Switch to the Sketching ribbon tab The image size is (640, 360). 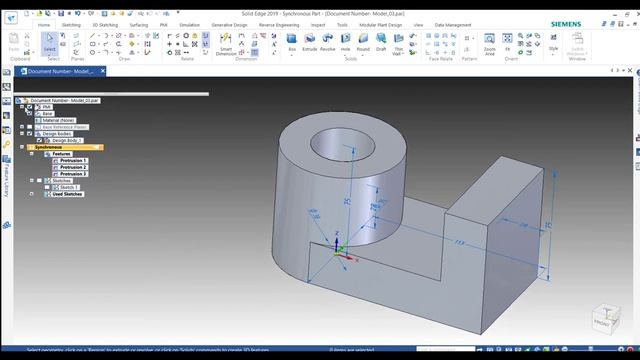[71, 25]
